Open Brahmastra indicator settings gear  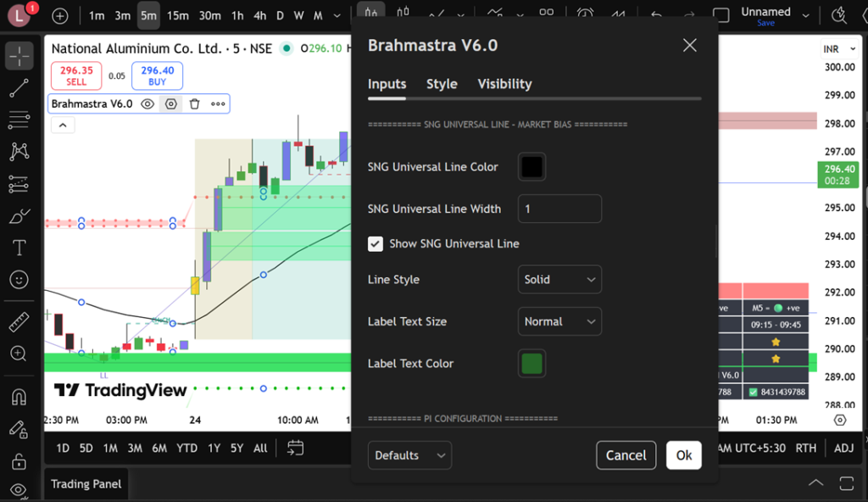(x=170, y=103)
